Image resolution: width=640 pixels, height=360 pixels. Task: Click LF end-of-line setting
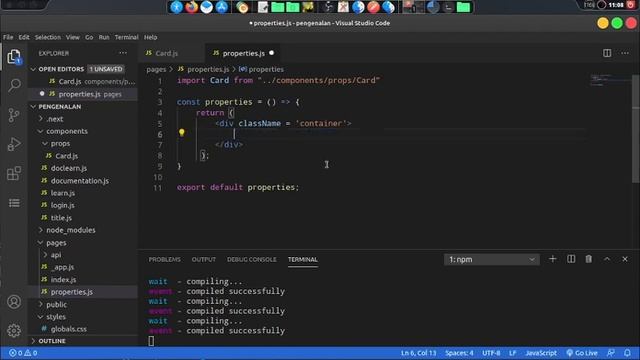pyautogui.click(x=513, y=353)
